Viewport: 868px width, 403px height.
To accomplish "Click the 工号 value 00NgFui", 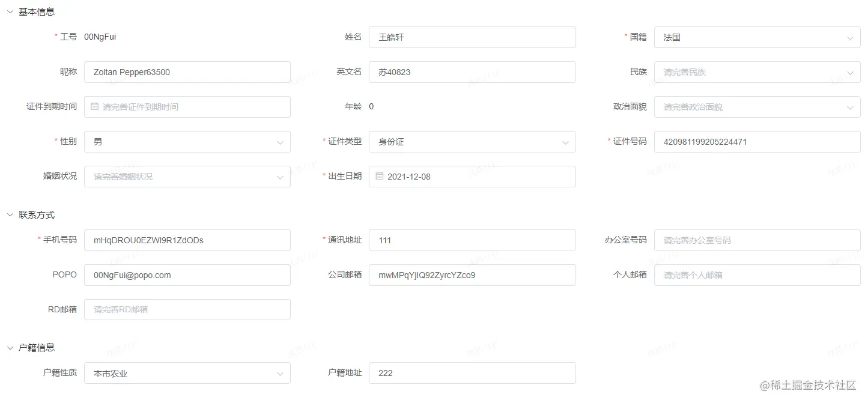I will pos(100,37).
